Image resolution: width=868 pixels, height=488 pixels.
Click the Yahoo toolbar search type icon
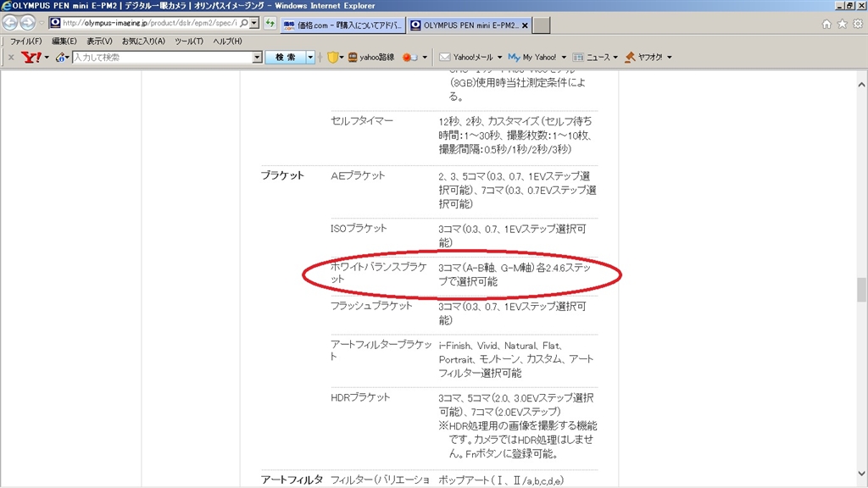[61, 57]
